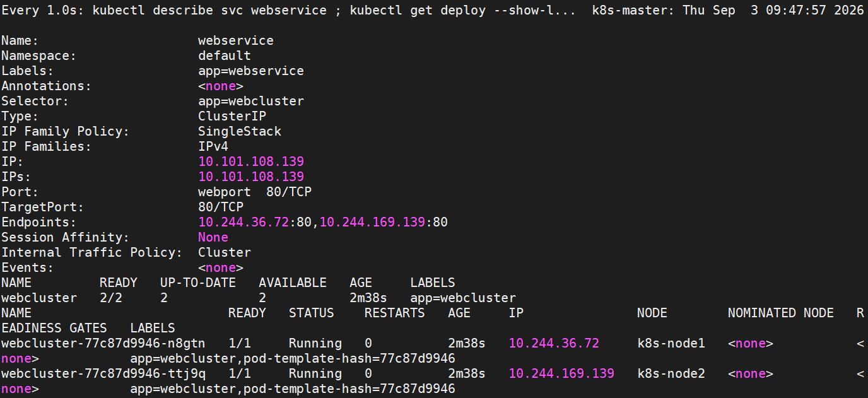Click the Internal Traffic Policy Cluster value
The width and height of the screenshot is (868, 398).
click(x=225, y=252)
